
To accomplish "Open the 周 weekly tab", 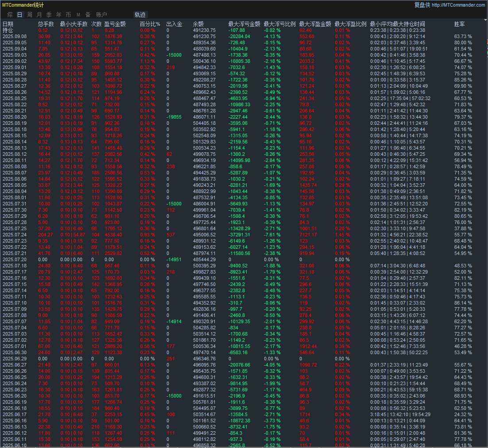I will click(30, 15).
